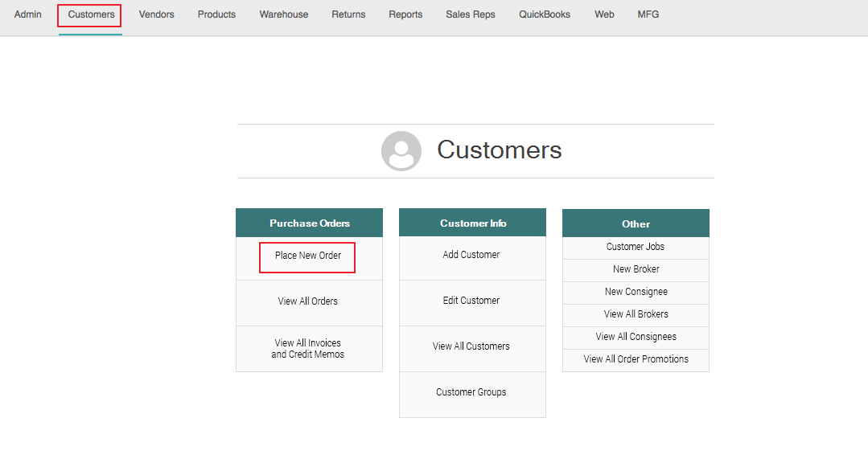The image size is (868, 459).
Task: Click Customer Jobs under Other
Action: (636, 247)
